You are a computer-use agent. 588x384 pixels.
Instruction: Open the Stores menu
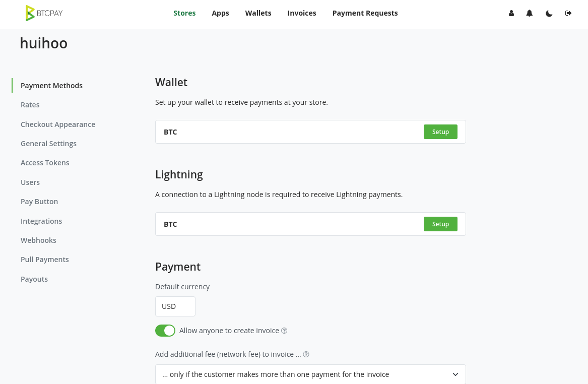coord(184,13)
